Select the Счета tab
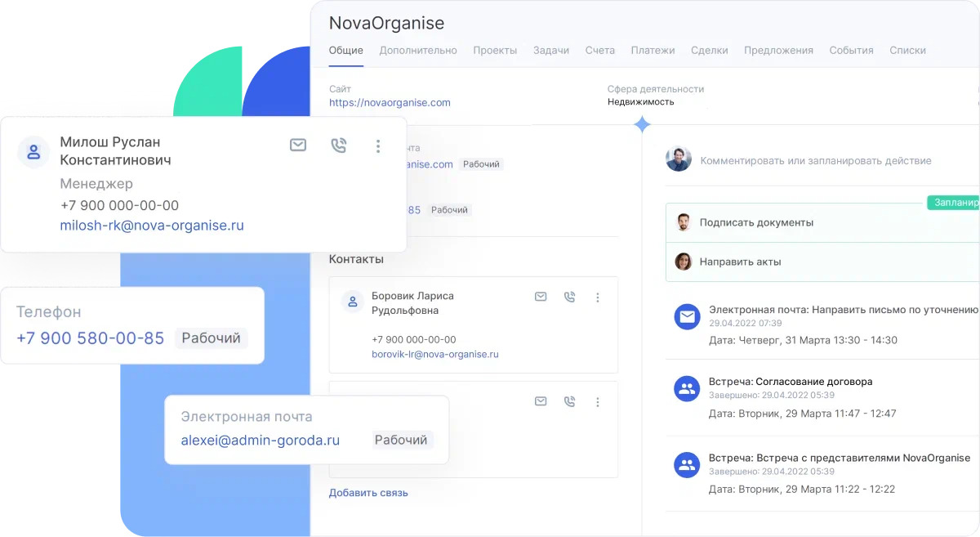This screenshot has width=980, height=537. click(x=599, y=51)
